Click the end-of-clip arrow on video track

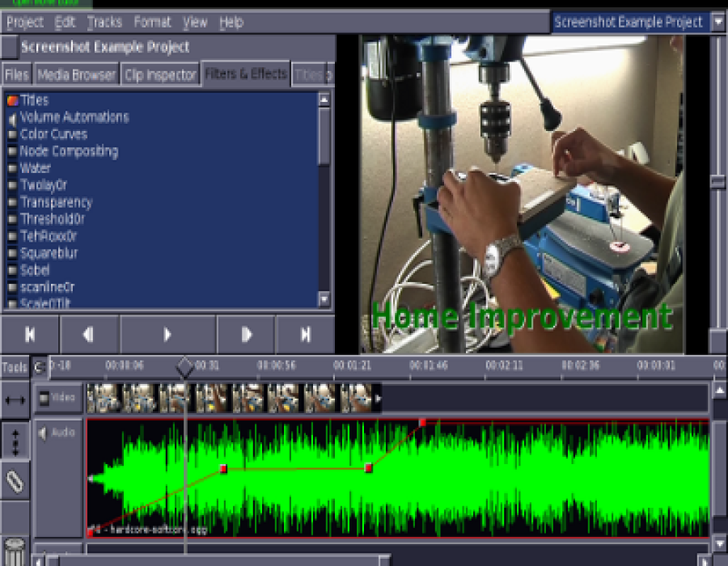[379, 398]
